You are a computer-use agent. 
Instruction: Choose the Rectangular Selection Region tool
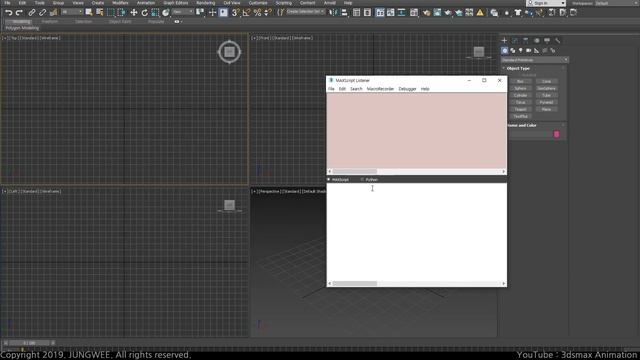[111, 13]
